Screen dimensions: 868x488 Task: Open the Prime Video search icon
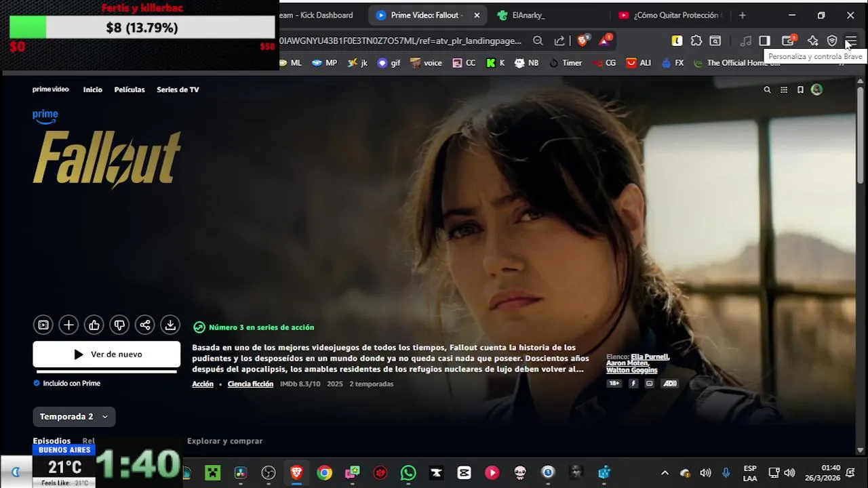pyautogui.click(x=767, y=89)
